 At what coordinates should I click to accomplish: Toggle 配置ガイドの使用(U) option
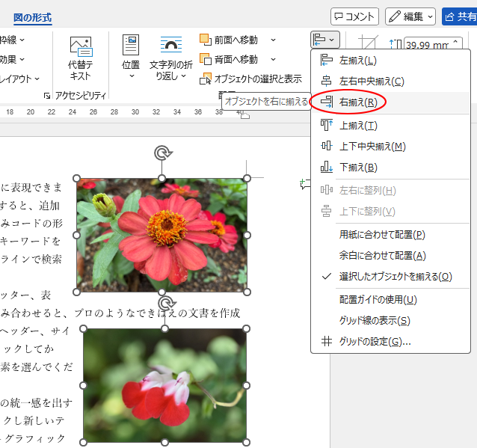click(x=390, y=300)
